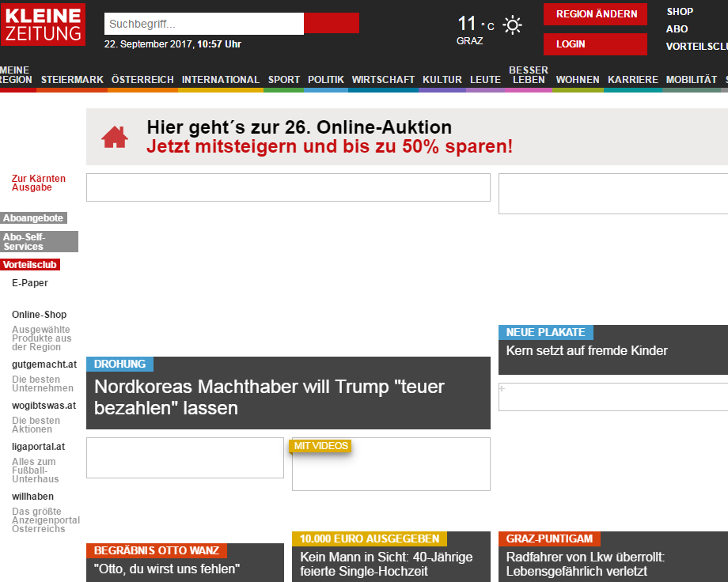Viewport: 728px width, 582px height.
Task: Click the Kleine Zeitung logo
Action: tap(43, 25)
